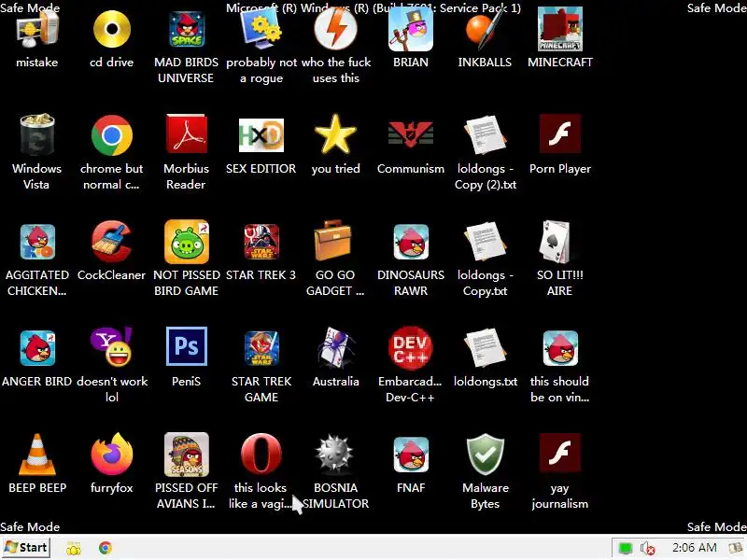Click NOT PISSED BIRD GAME icon
Image resolution: width=747 pixels, height=560 pixels.
point(186,242)
